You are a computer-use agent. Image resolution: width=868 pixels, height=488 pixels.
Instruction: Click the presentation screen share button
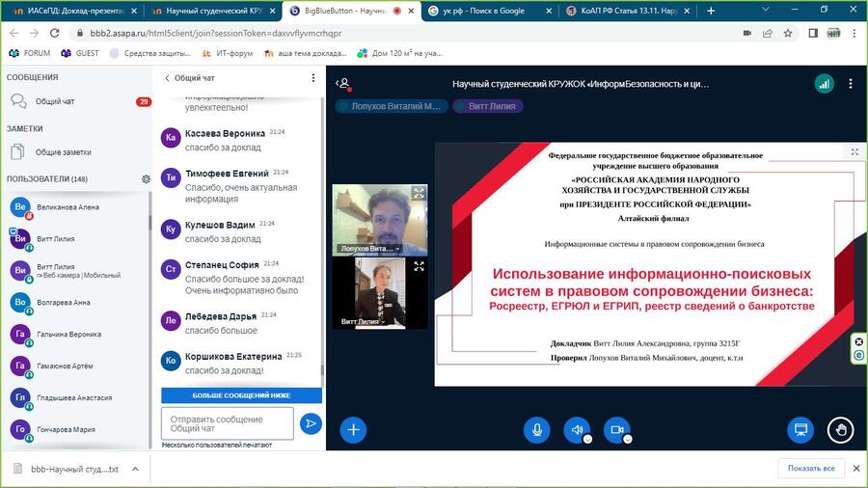point(800,430)
